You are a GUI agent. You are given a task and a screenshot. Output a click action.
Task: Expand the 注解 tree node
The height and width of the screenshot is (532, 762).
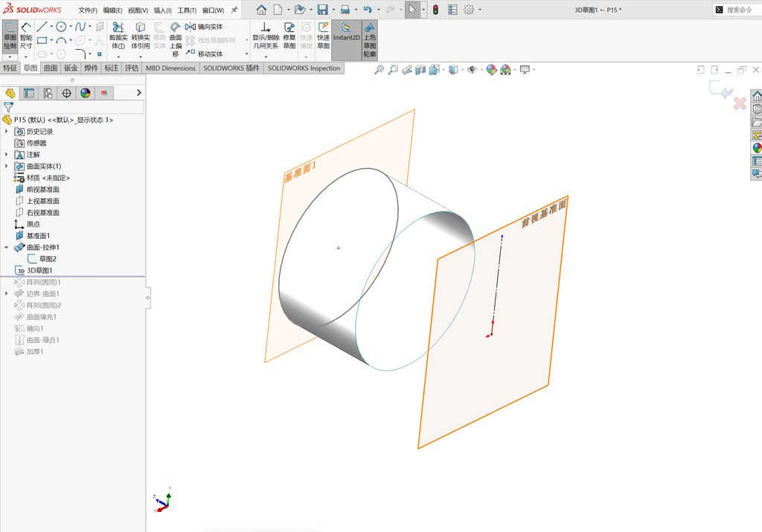pyautogui.click(x=6, y=155)
